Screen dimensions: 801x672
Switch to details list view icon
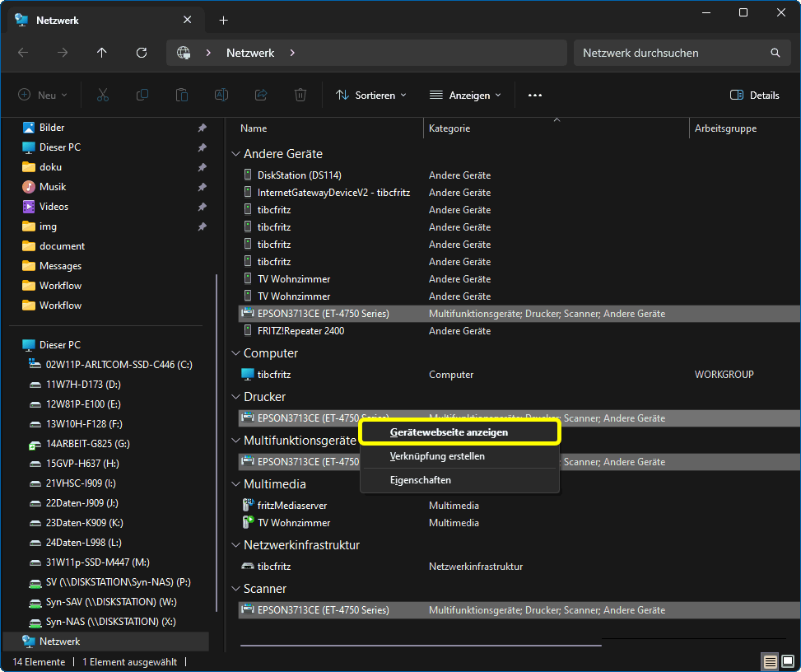pos(770,661)
